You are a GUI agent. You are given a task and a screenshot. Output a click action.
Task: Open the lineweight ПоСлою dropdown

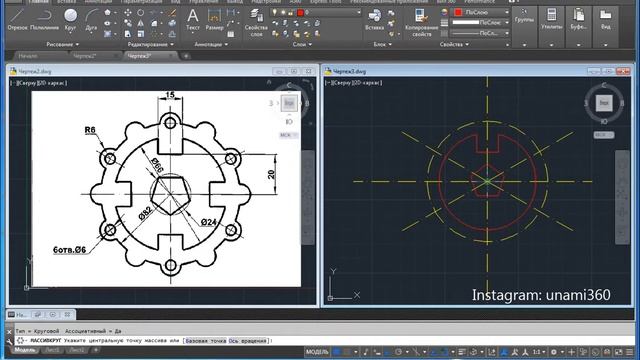coord(481,23)
